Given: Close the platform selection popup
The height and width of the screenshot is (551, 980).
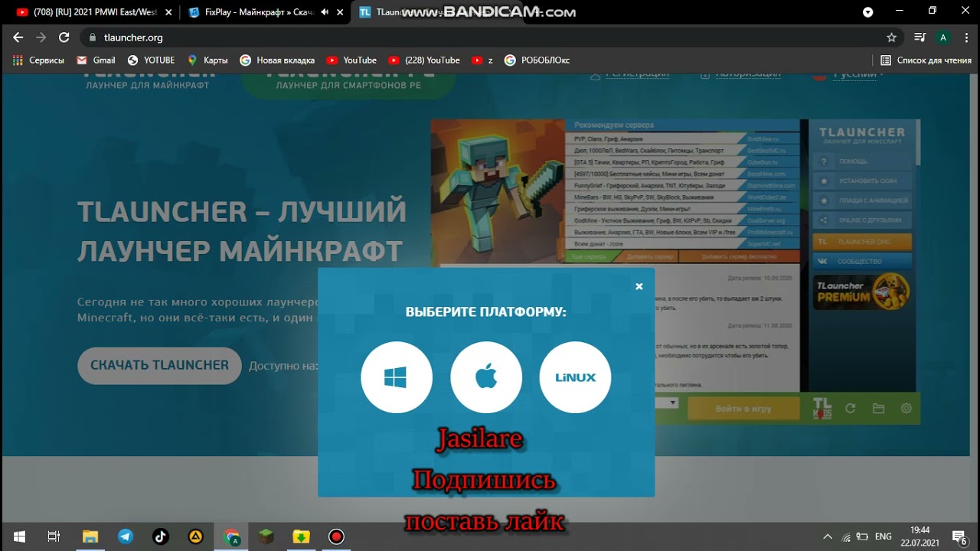Looking at the screenshot, I should (x=639, y=287).
